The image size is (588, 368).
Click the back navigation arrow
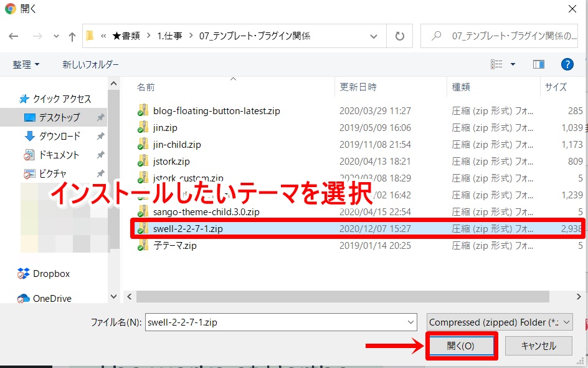point(14,36)
